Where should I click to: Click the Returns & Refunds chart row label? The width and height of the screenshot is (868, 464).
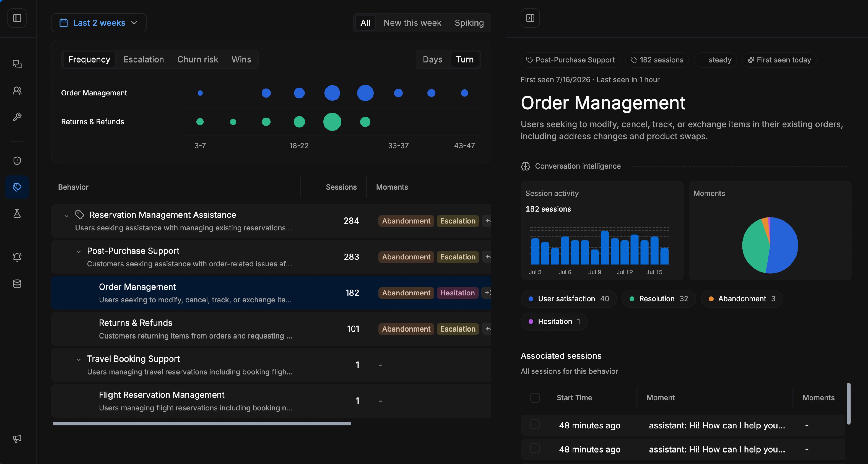93,122
